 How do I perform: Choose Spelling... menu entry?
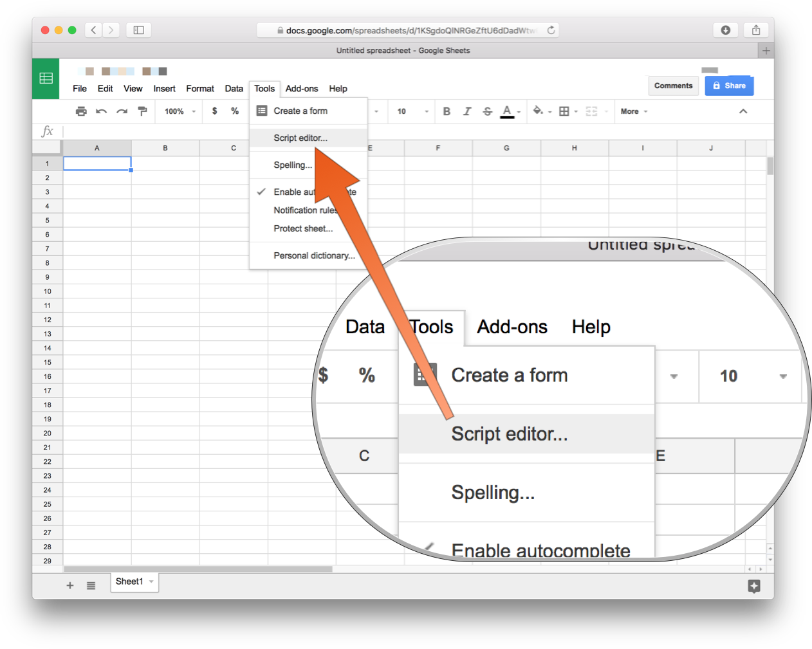pos(308,165)
